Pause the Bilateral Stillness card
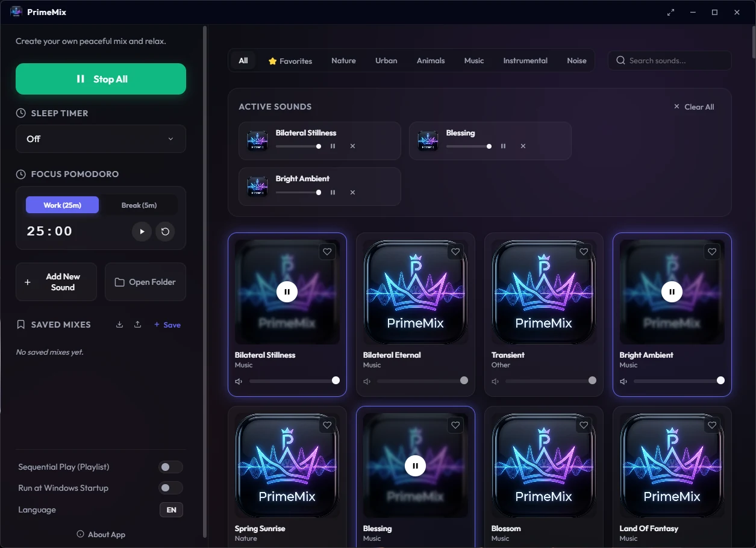 coord(287,292)
